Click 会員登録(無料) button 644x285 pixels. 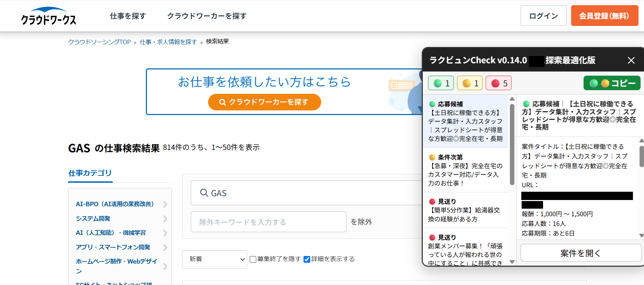(x=605, y=16)
